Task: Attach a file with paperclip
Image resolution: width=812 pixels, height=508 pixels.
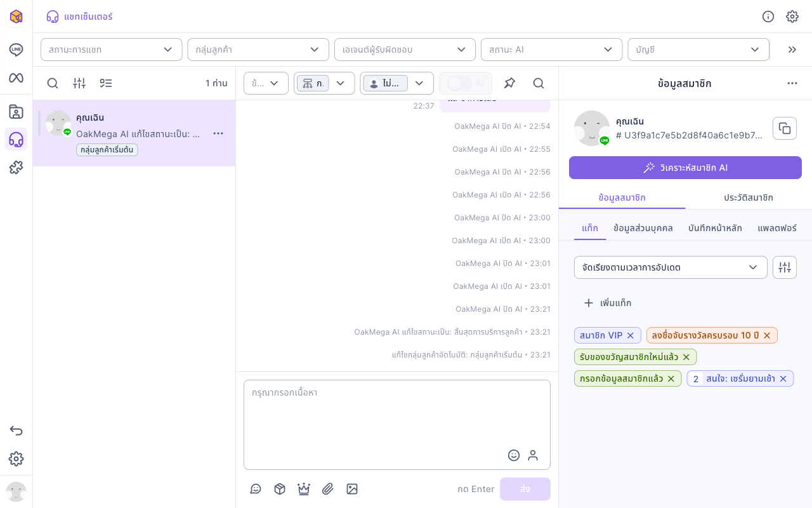Action: [x=328, y=489]
